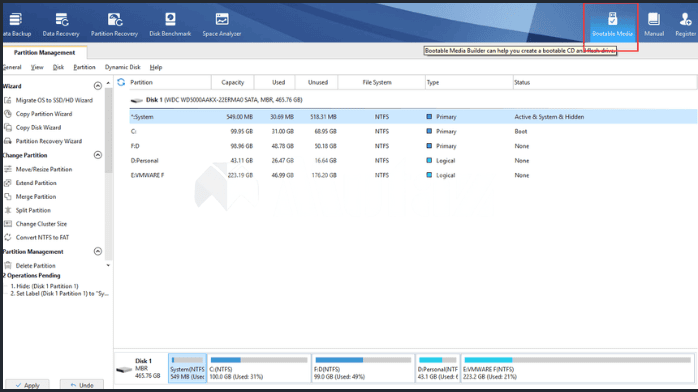Screen dimensions: 698x392
Task: Sort by the Unused column
Action: (x=317, y=82)
